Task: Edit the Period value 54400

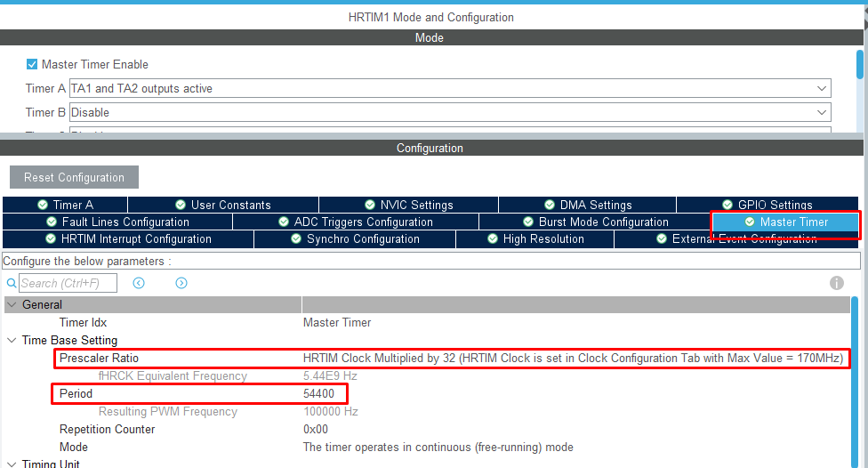Action: click(x=319, y=394)
